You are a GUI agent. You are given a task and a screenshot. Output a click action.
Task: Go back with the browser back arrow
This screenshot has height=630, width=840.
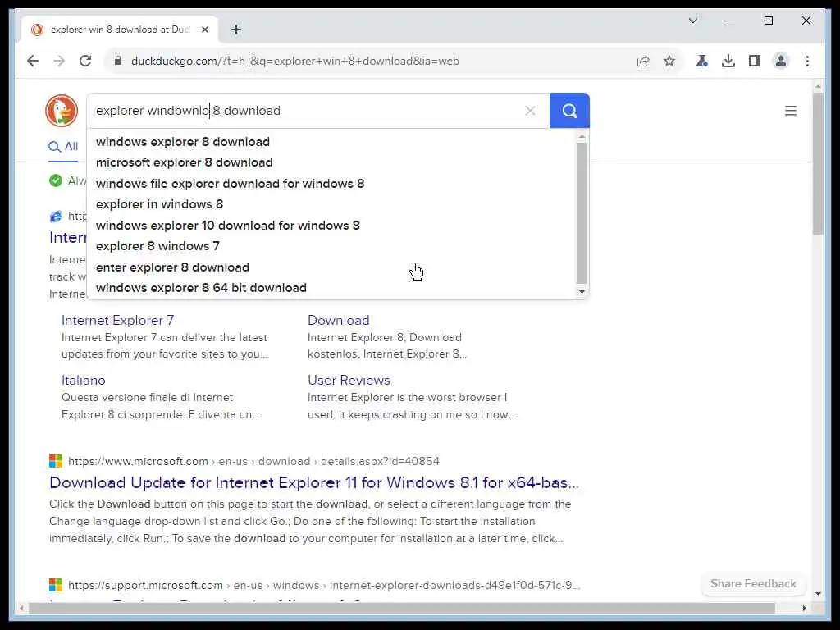pyautogui.click(x=33, y=61)
